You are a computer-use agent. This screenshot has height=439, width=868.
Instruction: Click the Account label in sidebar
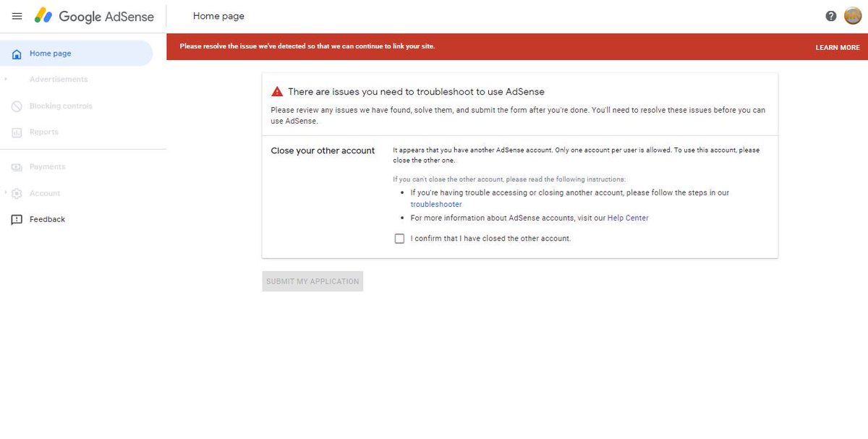45,193
